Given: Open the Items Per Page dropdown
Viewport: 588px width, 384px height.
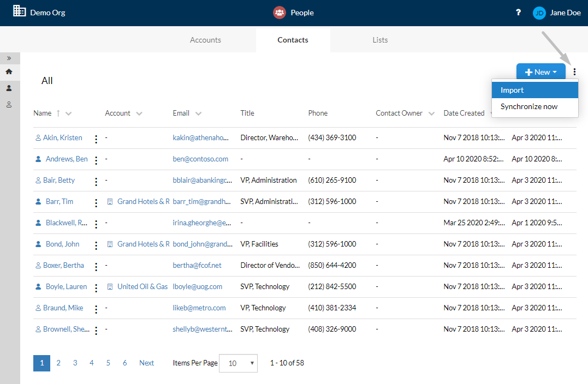Looking at the screenshot, I should pyautogui.click(x=238, y=363).
